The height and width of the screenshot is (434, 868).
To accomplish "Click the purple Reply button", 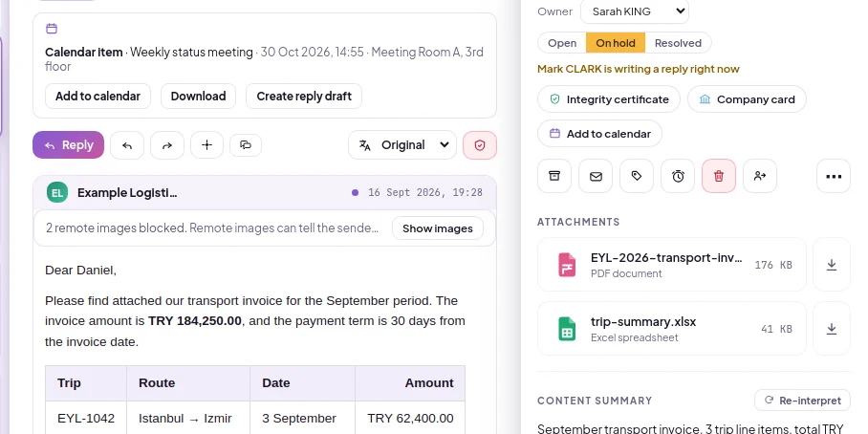I will [68, 145].
